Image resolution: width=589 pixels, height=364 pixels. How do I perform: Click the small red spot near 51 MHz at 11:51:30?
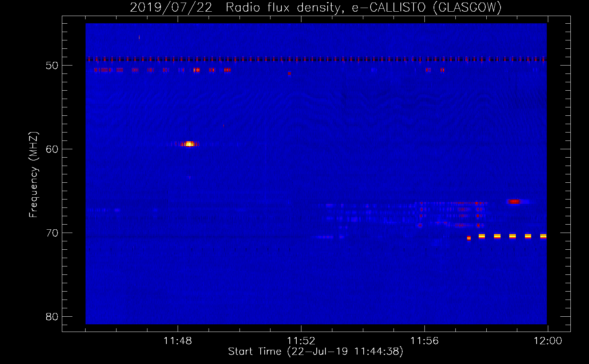pyautogui.click(x=289, y=73)
